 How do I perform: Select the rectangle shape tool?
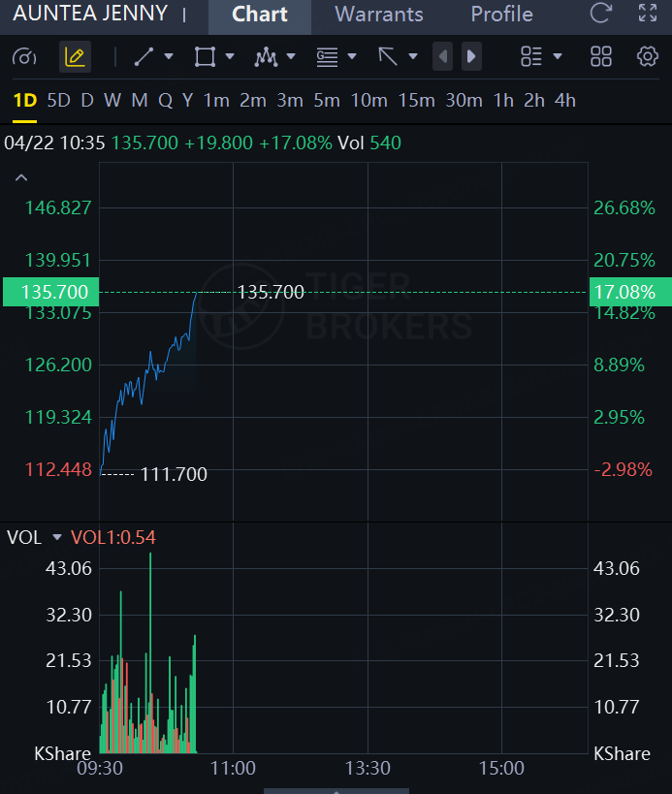(205, 57)
